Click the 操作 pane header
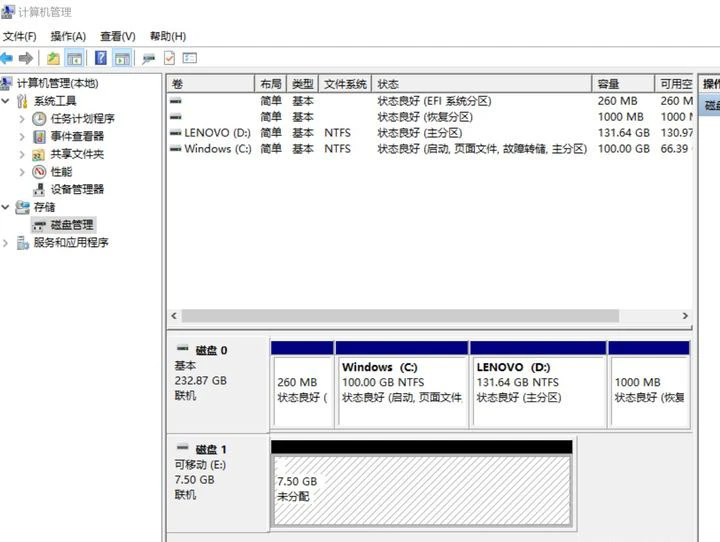Screen dimensions: 720x542 (x=709, y=84)
